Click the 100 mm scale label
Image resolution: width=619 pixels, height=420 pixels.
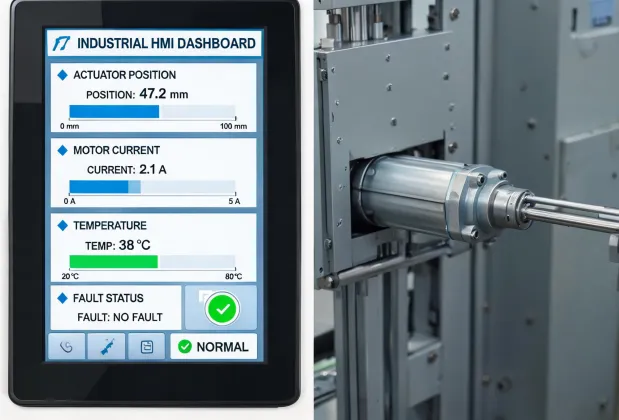click(233, 126)
